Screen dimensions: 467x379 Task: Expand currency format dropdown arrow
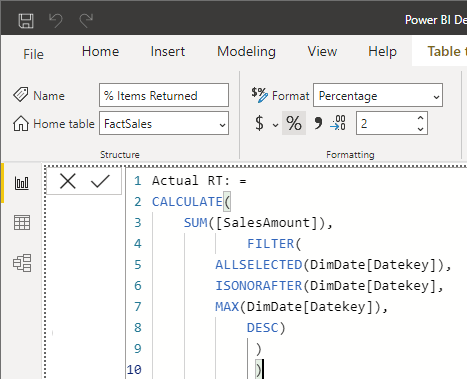pos(275,125)
